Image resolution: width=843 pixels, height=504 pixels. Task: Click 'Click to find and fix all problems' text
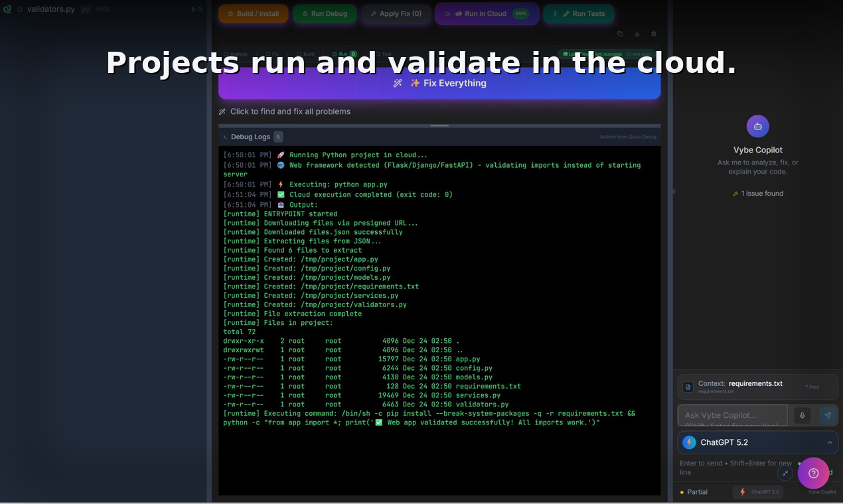(x=290, y=111)
